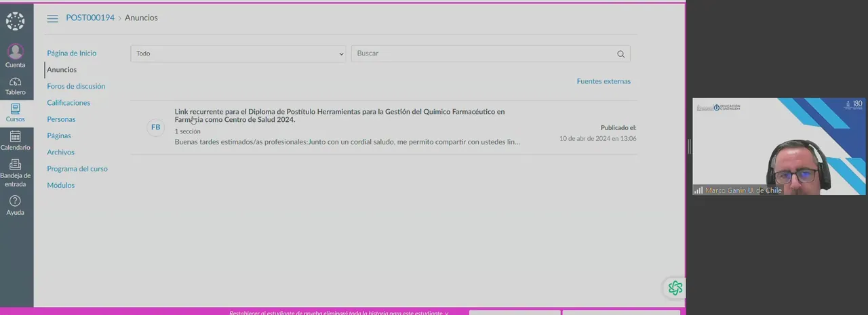Click the date '10 de abr de 2024 en 13:06'
The image size is (868, 315).
pos(597,139)
